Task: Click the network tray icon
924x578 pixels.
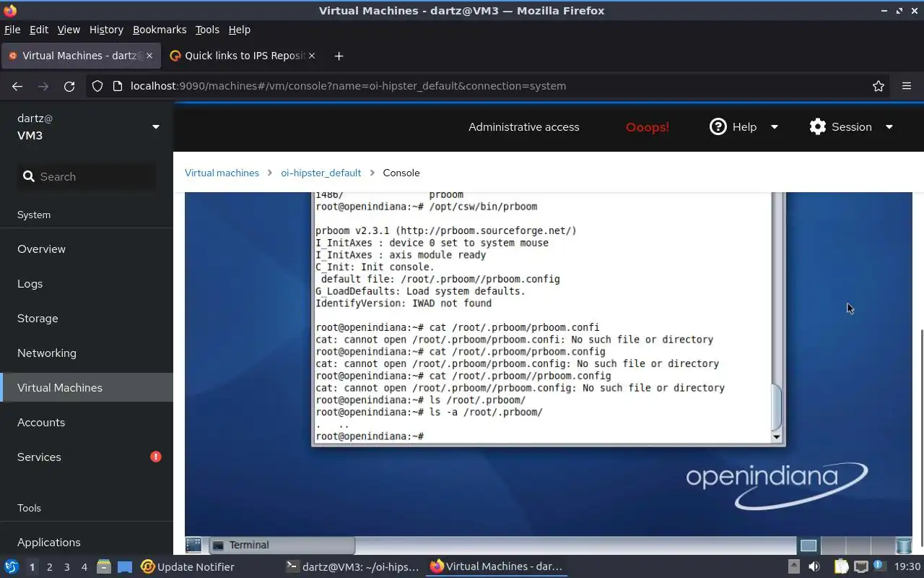Action: [x=860, y=566]
